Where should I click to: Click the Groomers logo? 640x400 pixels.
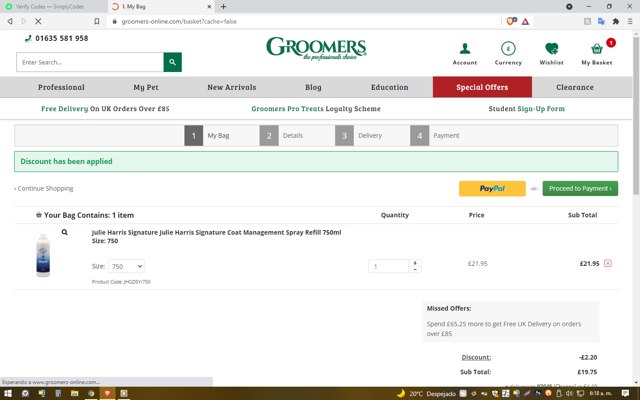click(x=316, y=49)
